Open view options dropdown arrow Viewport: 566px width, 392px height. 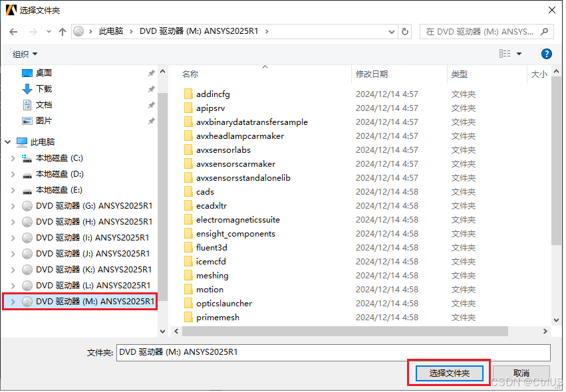519,54
